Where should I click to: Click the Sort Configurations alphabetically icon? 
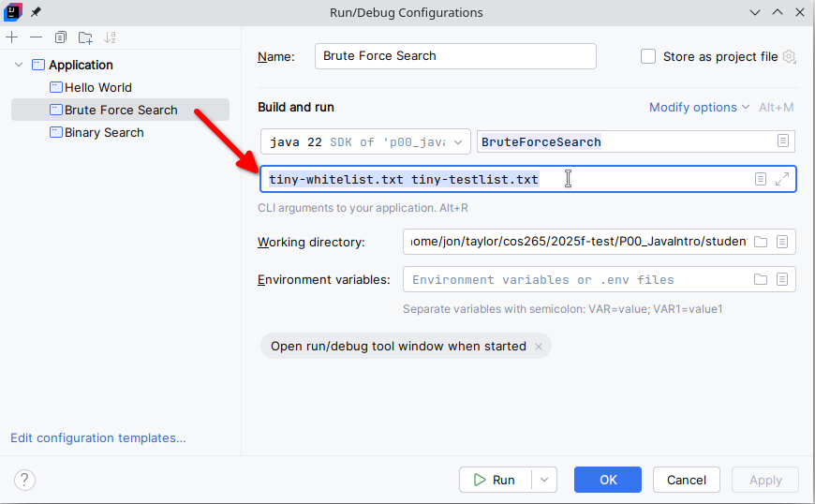(111, 37)
